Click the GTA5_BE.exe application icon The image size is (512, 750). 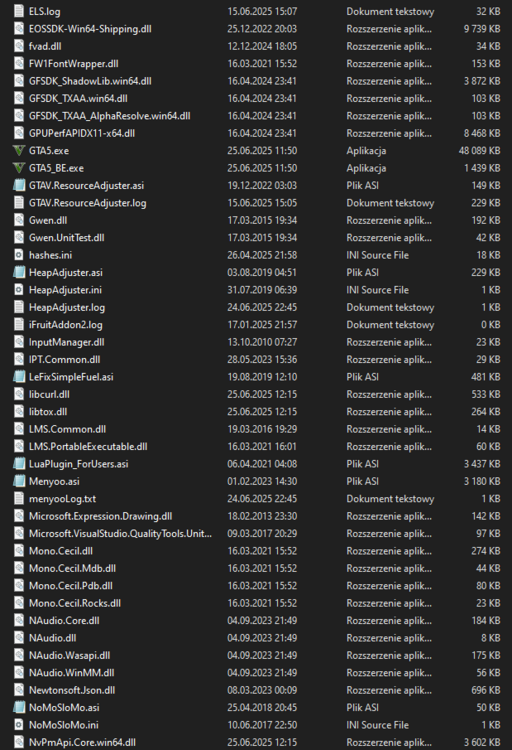pos(19,168)
